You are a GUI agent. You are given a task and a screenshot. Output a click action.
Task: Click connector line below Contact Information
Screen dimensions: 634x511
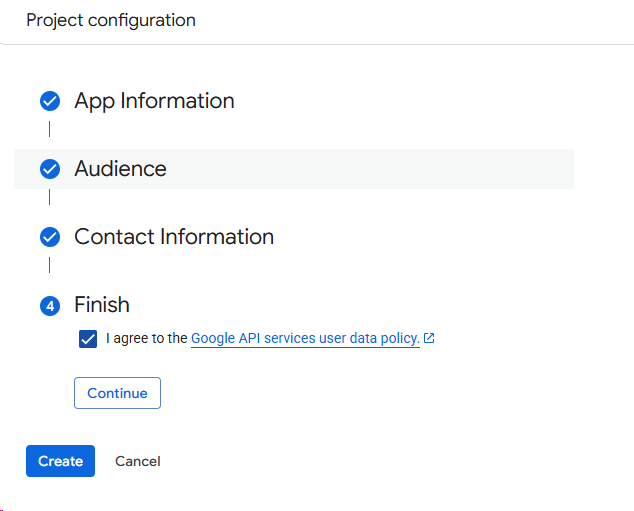point(49,265)
